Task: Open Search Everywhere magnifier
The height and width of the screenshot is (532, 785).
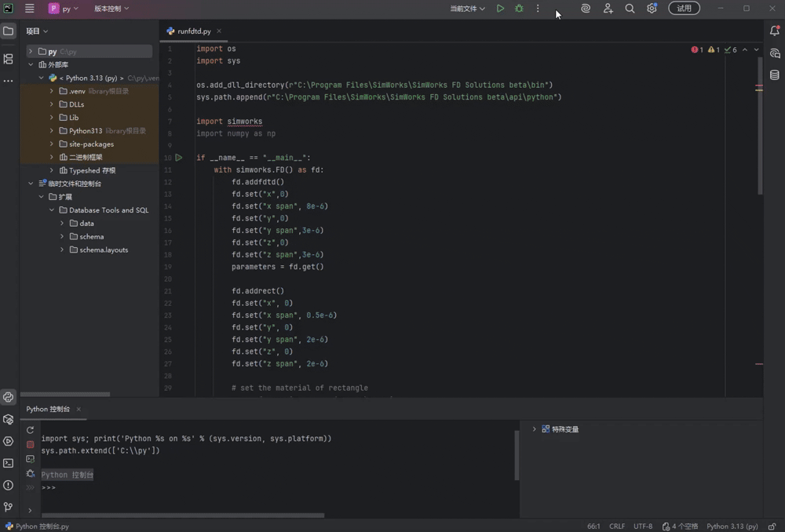Action: point(630,9)
